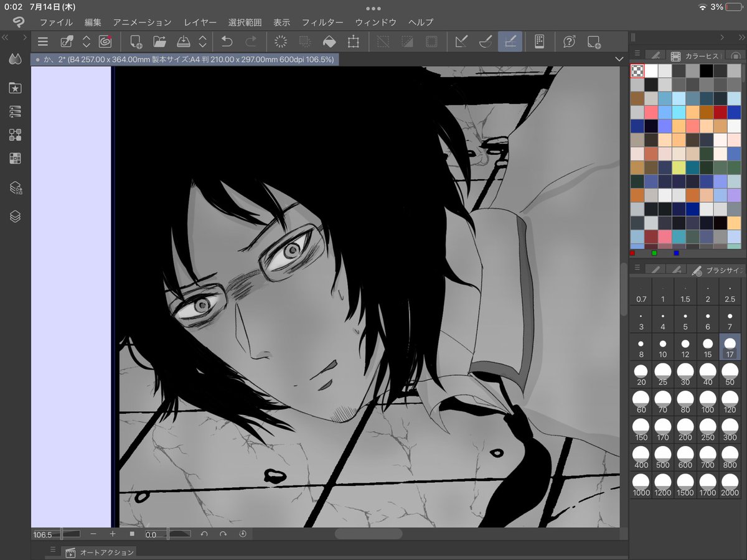The height and width of the screenshot is (560, 747).
Task: Create a new canvas file
Action: pyautogui.click(x=136, y=42)
